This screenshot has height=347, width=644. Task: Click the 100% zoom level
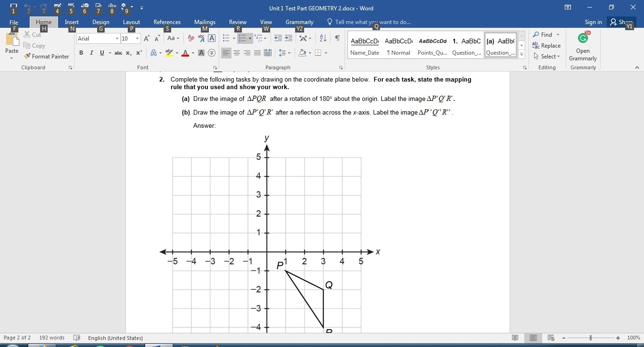point(633,338)
